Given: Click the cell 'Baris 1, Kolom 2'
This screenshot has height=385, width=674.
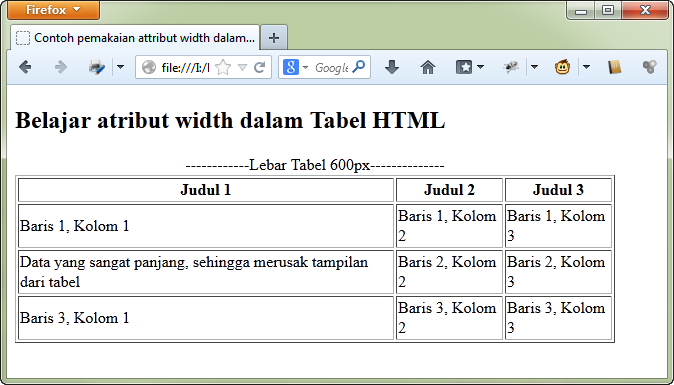Looking at the screenshot, I should coord(449,226).
